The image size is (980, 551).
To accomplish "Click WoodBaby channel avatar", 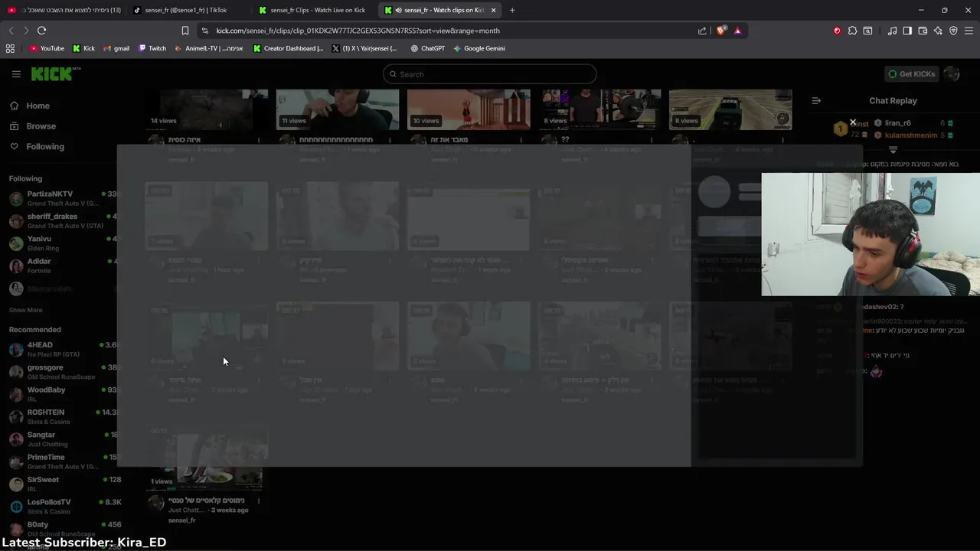I will pos(16,394).
